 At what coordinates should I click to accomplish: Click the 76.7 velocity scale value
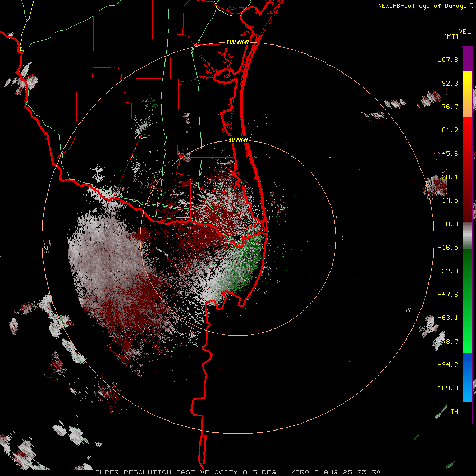coord(450,106)
